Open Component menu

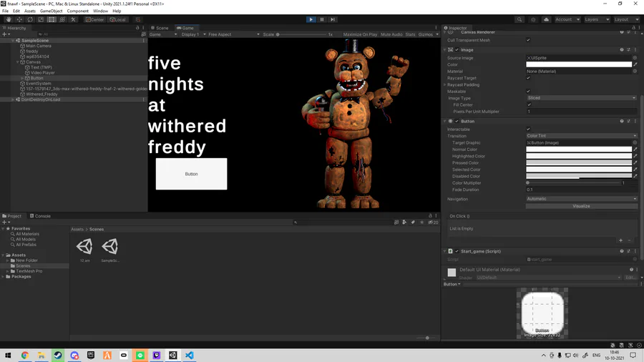[77, 11]
